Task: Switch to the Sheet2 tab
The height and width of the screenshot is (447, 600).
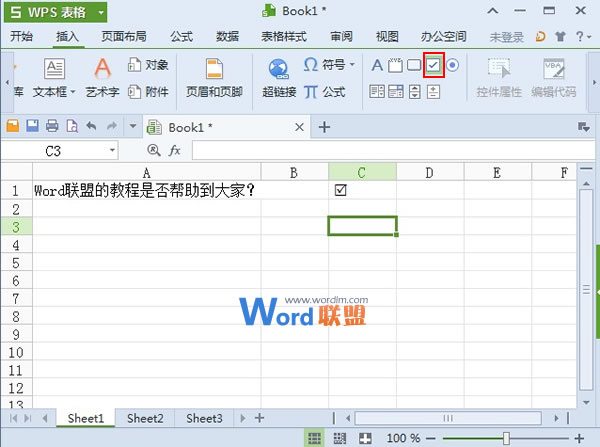Action: 145,418
